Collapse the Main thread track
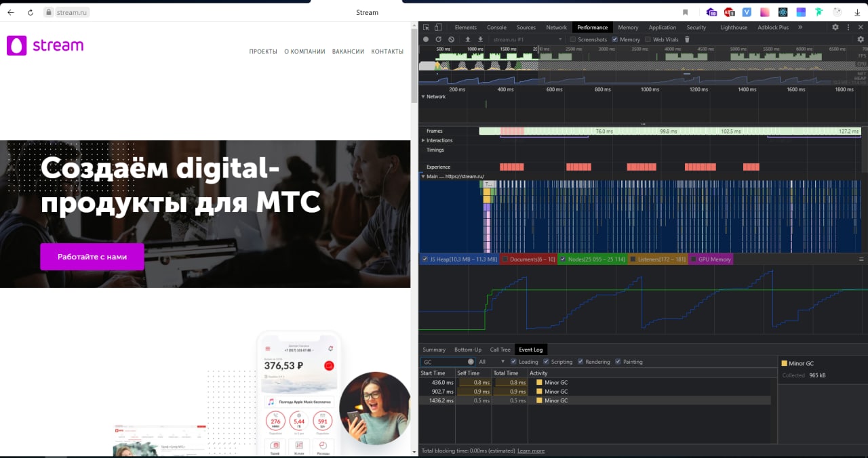Viewport: 868px width, 458px height. (x=424, y=176)
